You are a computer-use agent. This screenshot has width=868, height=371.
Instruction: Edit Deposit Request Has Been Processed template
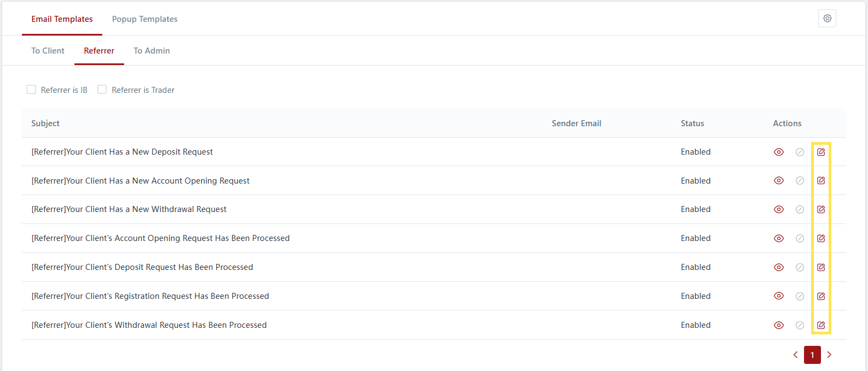tap(821, 267)
